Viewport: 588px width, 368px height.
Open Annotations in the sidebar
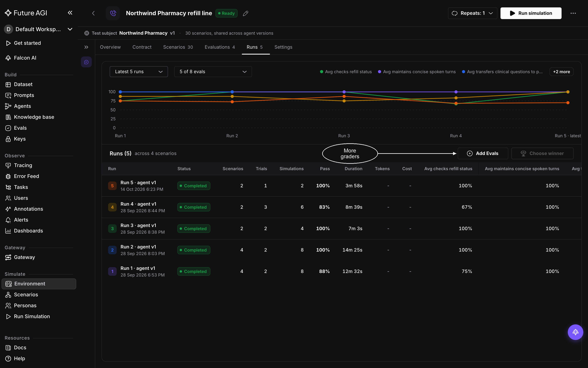28,209
